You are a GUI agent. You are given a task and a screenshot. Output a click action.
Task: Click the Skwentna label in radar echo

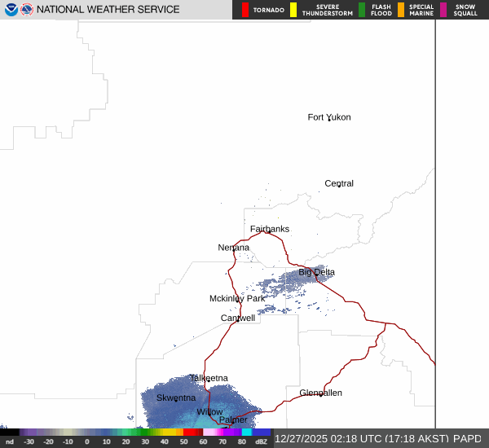pos(175,397)
